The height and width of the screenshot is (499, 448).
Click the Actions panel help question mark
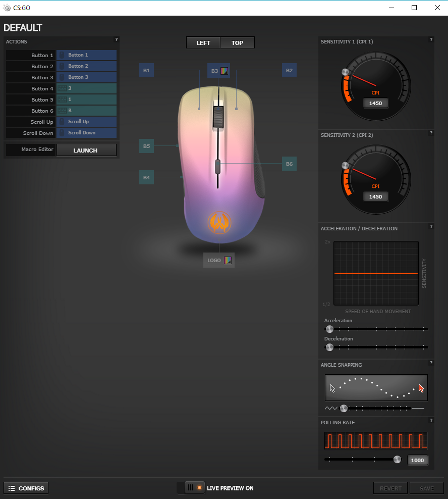coord(117,39)
